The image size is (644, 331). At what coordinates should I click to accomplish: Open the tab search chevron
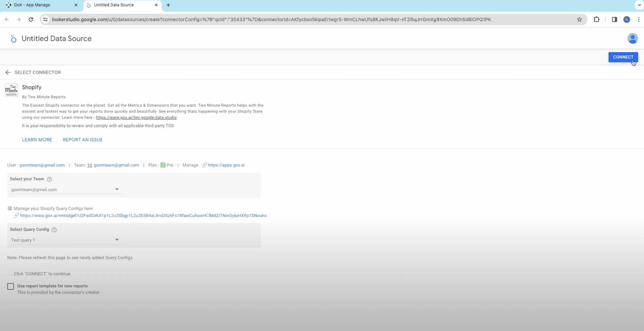(x=639, y=5)
